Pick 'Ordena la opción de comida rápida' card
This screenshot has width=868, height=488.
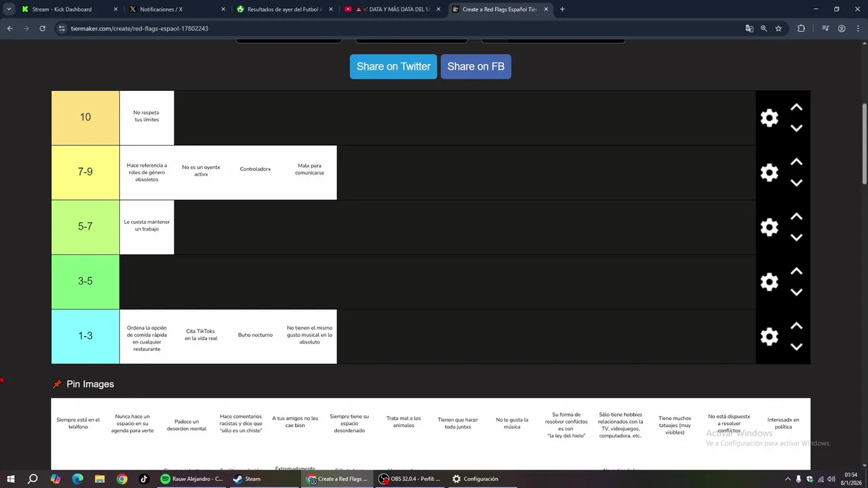(x=146, y=337)
